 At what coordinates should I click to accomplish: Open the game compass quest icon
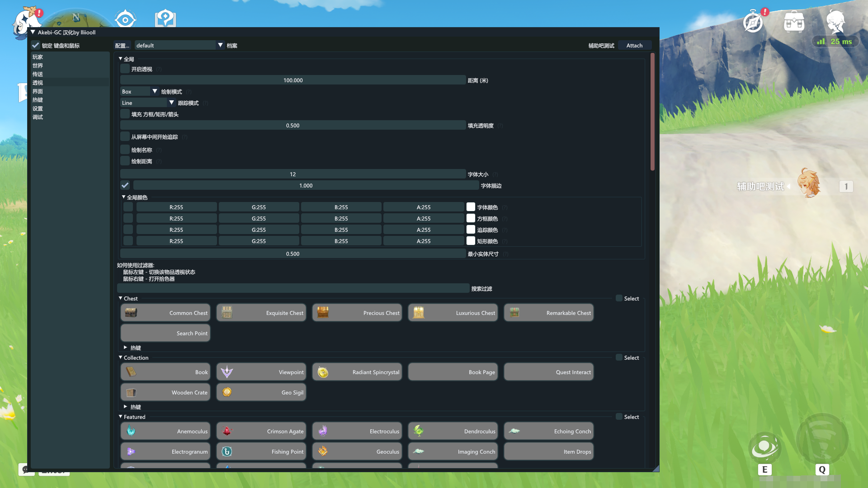point(753,22)
